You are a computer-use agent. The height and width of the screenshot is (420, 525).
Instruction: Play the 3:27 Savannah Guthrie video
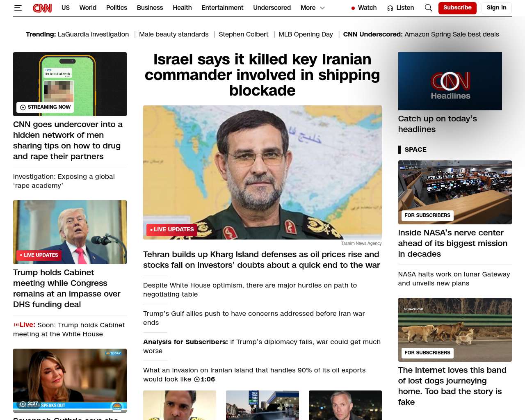tap(29, 404)
